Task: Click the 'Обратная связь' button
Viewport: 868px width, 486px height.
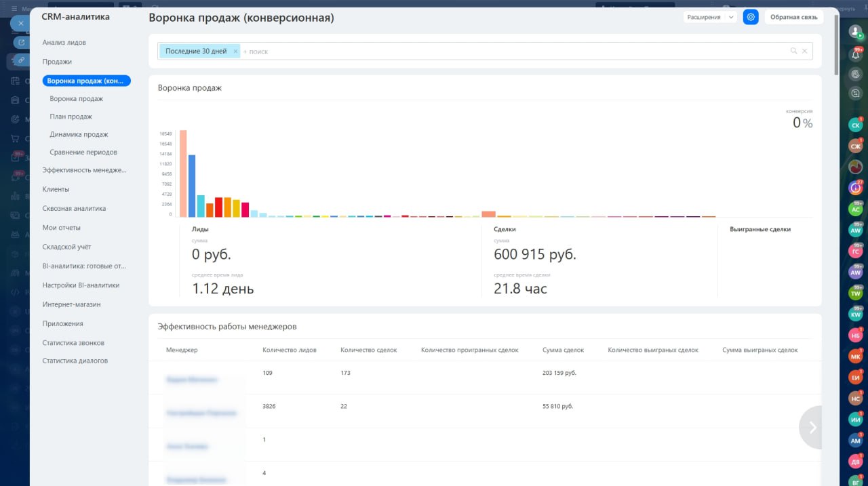Action: [793, 17]
